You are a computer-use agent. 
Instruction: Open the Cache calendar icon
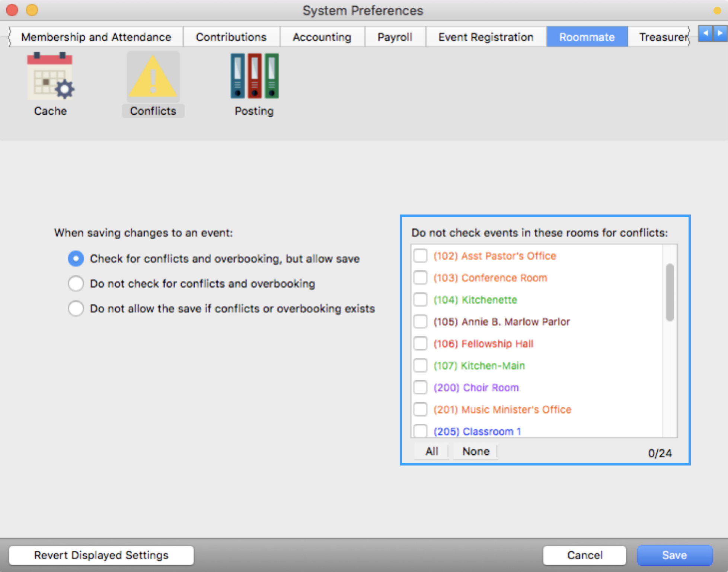[x=50, y=77]
